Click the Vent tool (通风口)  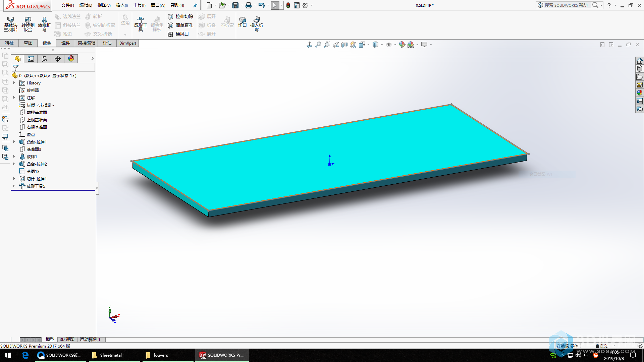pyautogui.click(x=178, y=34)
